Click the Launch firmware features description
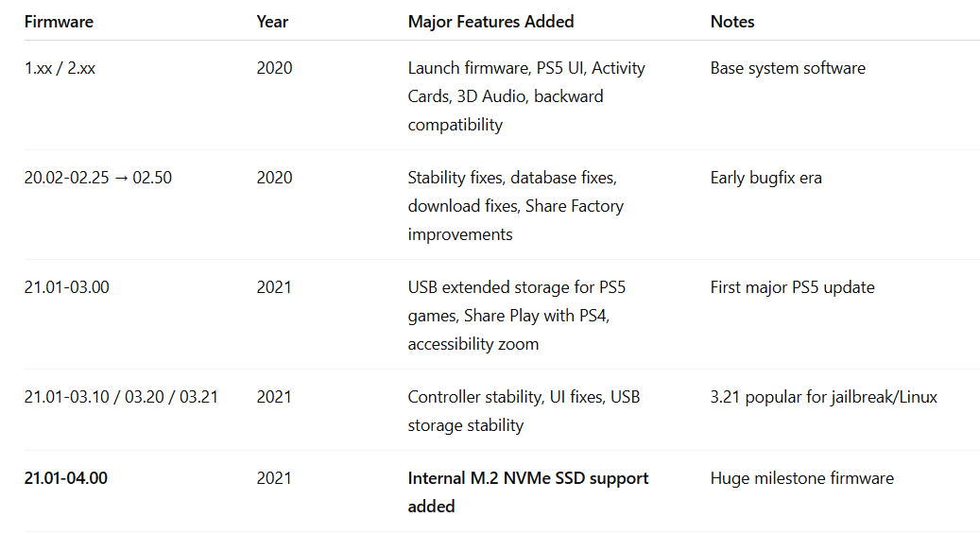This screenshot has height=534, width=980. click(526, 96)
